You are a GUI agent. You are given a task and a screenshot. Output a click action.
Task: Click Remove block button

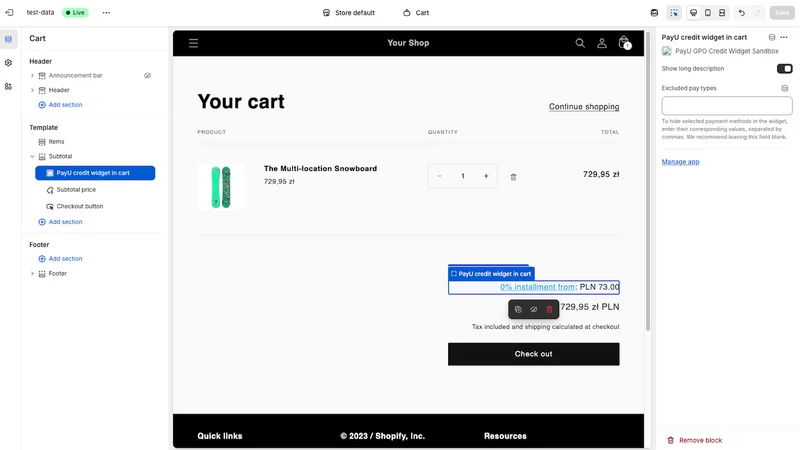click(694, 440)
